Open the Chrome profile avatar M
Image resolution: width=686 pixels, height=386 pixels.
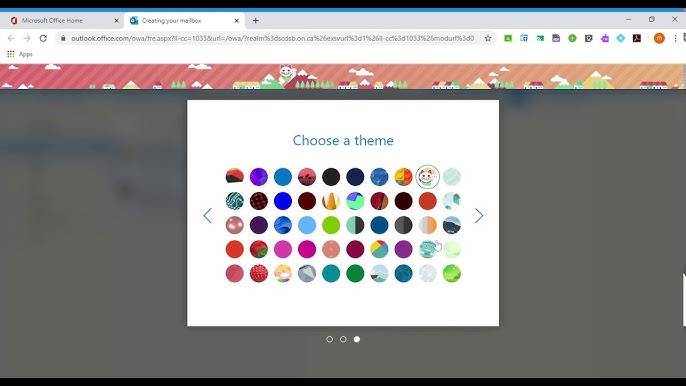[659, 39]
